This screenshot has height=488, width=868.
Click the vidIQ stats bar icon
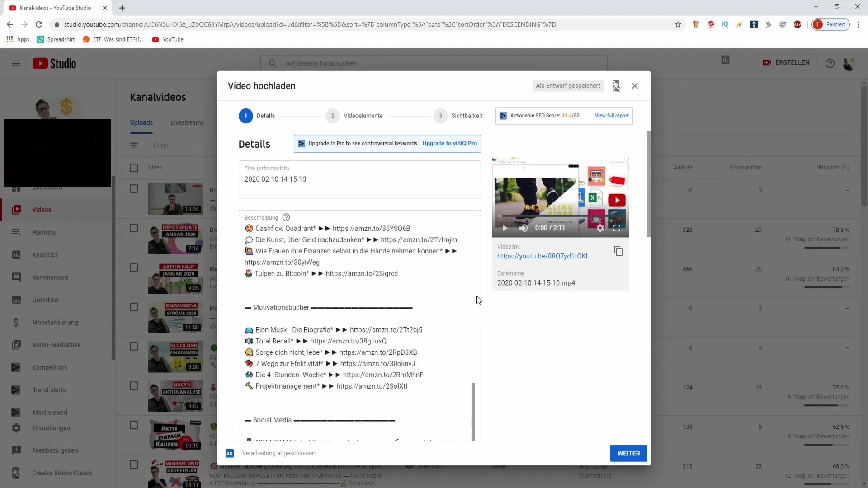pyautogui.click(x=726, y=60)
